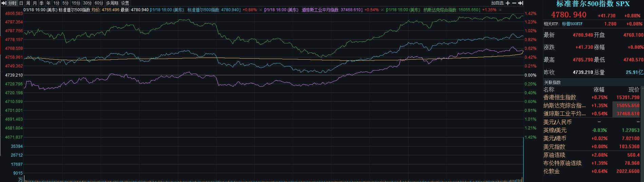Image resolution: width=644 pixels, height=182 pixels.
Task: Select the 布伦特原油连续 row
Action: pyautogui.click(x=592, y=163)
